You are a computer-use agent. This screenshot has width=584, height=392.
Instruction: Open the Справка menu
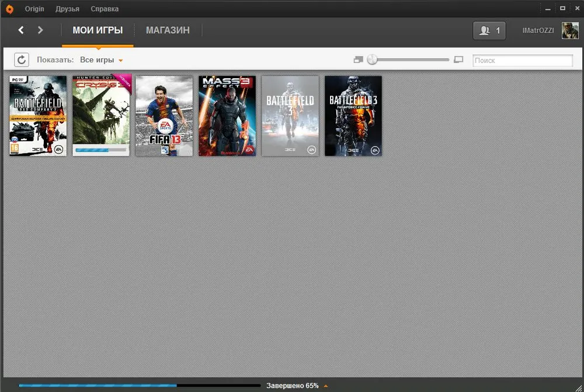click(105, 9)
